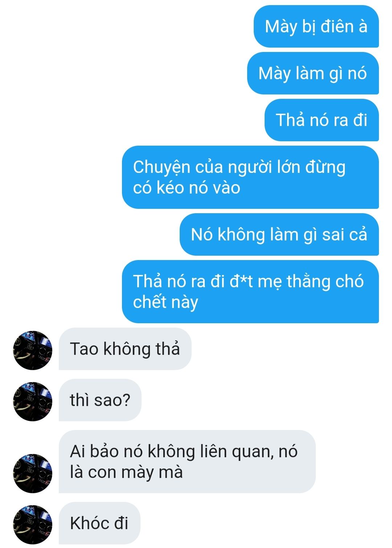Tap the avatar next to 'Khóc đi'
392x548 pixels.
(x=33, y=524)
